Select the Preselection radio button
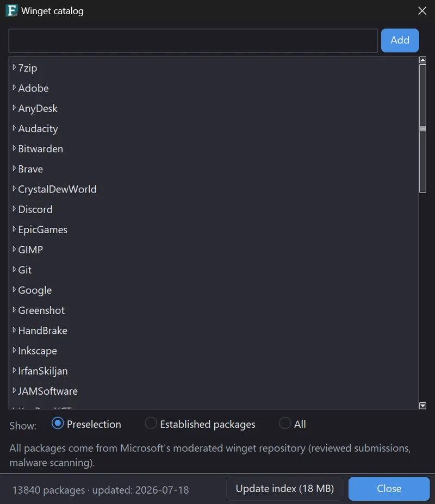The height and width of the screenshot is (504, 435). click(x=58, y=424)
